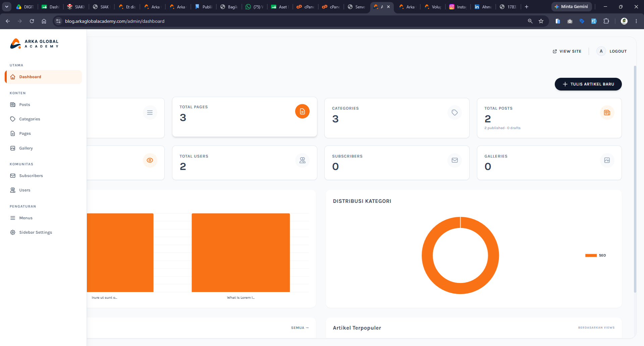Click the What Is Lorem chart bar
644x346 pixels.
[241, 252]
